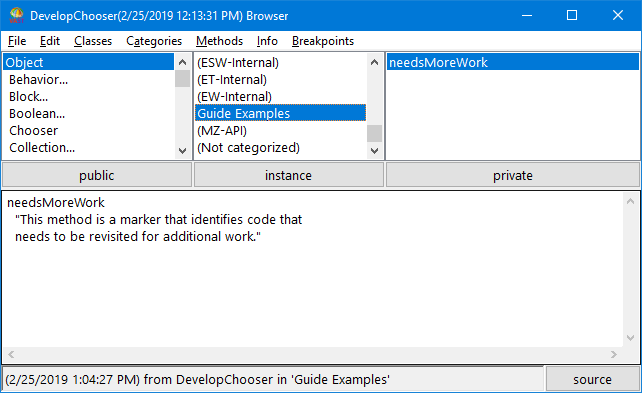Viewport: 642px width, 393px height.
Task: Toggle the public class visibility button
Action: point(97,175)
